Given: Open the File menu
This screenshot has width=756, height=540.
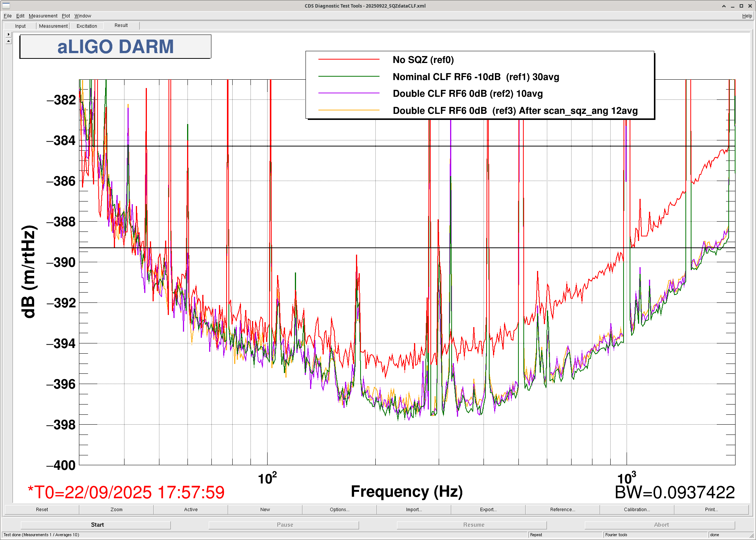Looking at the screenshot, I should [x=8, y=16].
